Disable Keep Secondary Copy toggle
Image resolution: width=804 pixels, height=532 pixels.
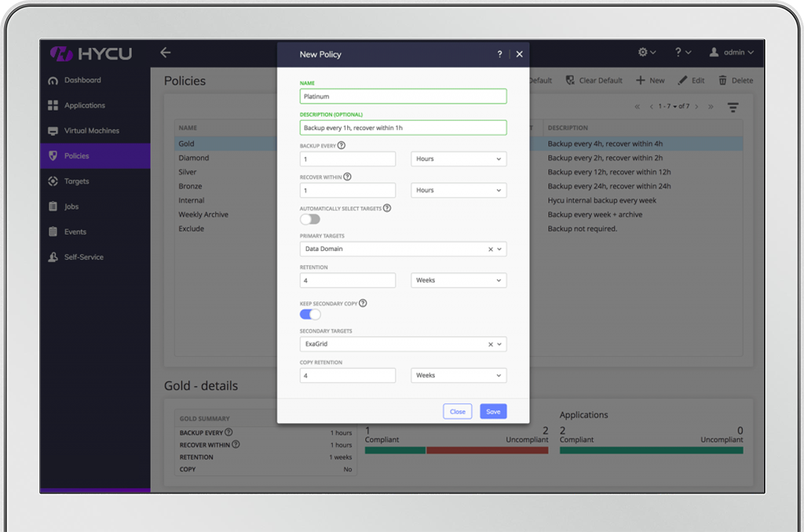tap(310, 314)
